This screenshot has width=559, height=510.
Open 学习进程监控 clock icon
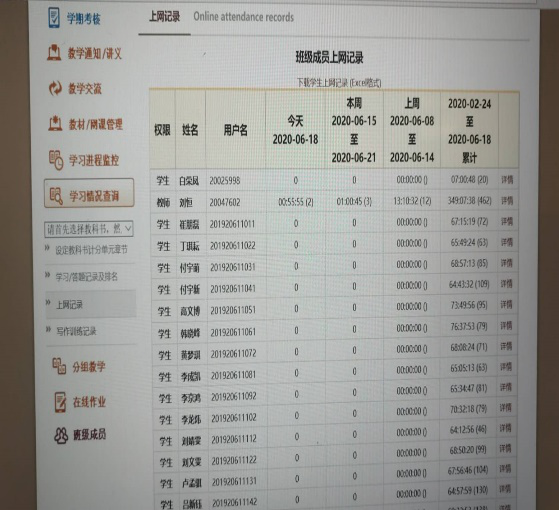[x=56, y=160]
